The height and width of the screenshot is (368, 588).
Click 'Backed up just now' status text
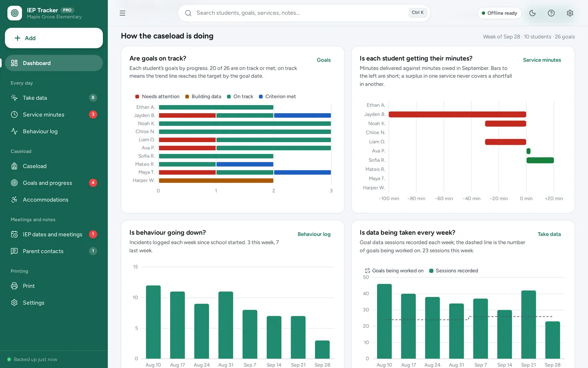tap(36, 360)
